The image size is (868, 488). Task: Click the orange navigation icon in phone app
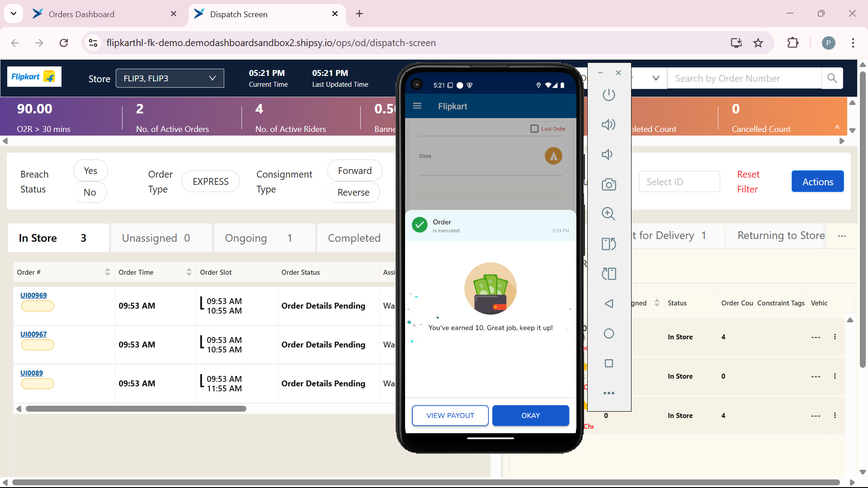pos(553,156)
